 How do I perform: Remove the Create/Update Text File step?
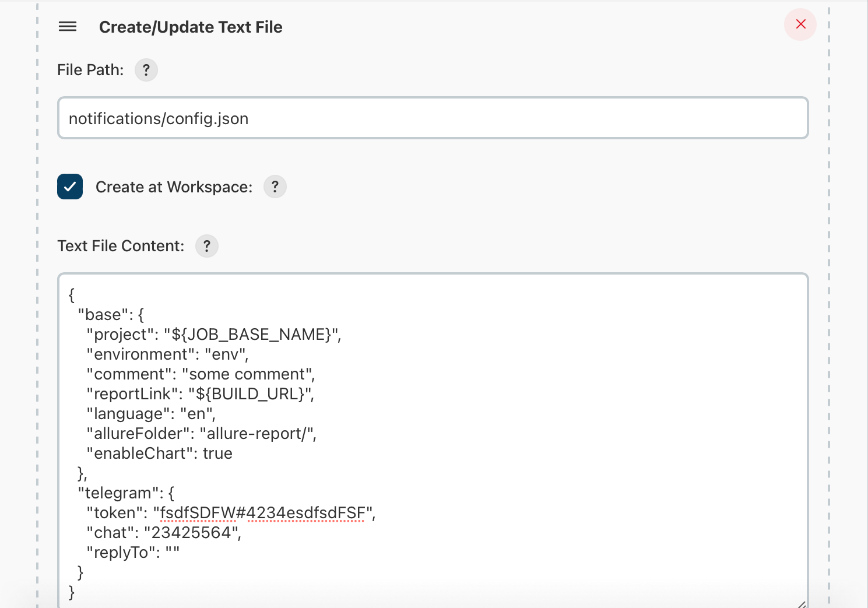[x=800, y=24]
